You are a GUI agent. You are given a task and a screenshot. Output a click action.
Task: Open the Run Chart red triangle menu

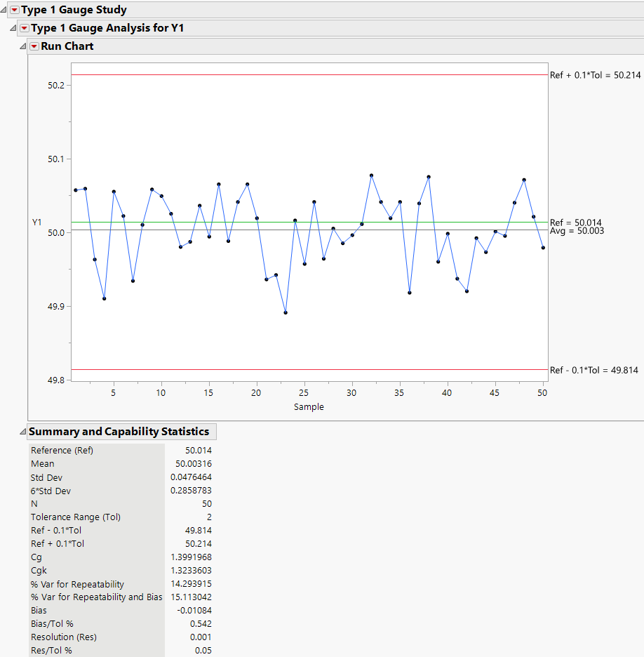[35, 46]
